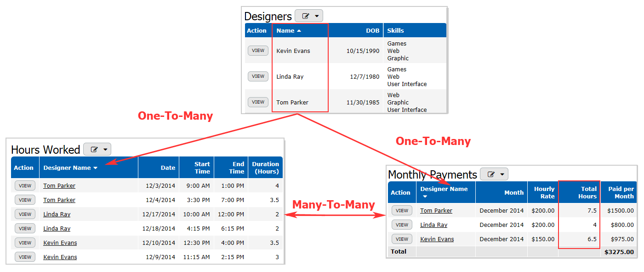Click the 6:15 PM end time cell
Image resolution: width=644 pixels, height=272 pixels.
click(233, 228)
